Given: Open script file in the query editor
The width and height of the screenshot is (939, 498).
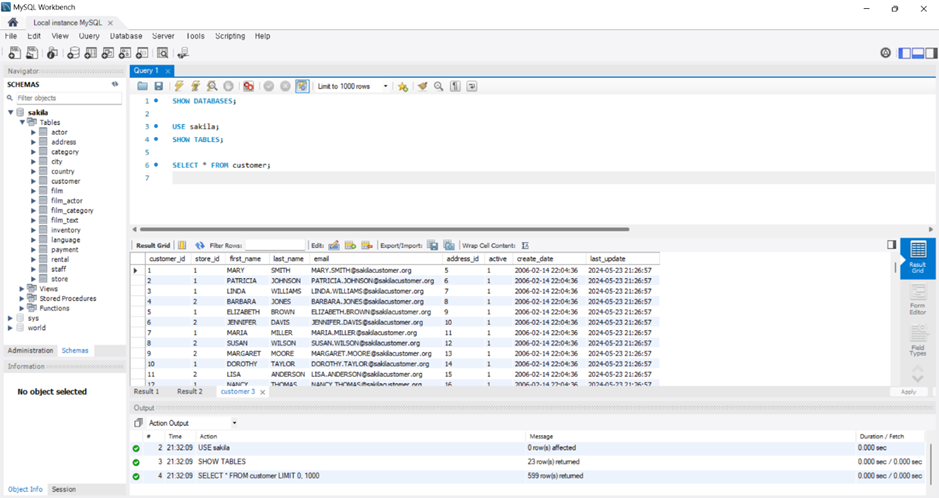Looking at the screenshot, I should click(143, 86).
